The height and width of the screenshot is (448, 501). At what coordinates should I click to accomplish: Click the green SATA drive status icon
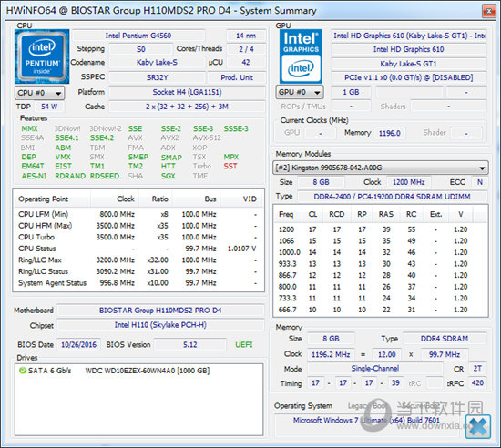click(x=23, y=371)
